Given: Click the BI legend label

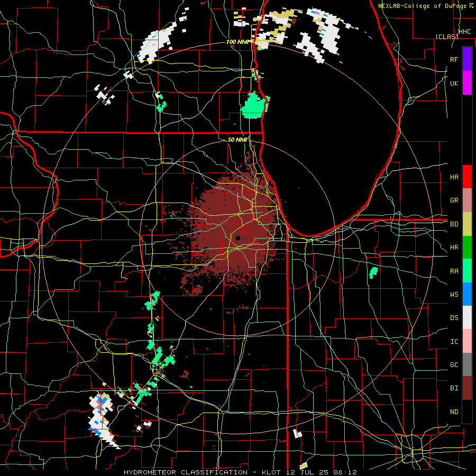Looking at the screenshot, I should pyautogui.click(x=454, y=388).
